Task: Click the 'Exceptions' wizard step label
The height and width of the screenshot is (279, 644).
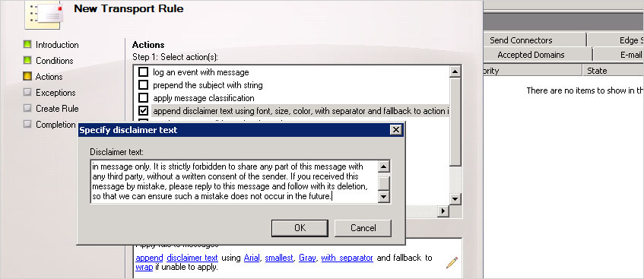Action: pos(56,93)
